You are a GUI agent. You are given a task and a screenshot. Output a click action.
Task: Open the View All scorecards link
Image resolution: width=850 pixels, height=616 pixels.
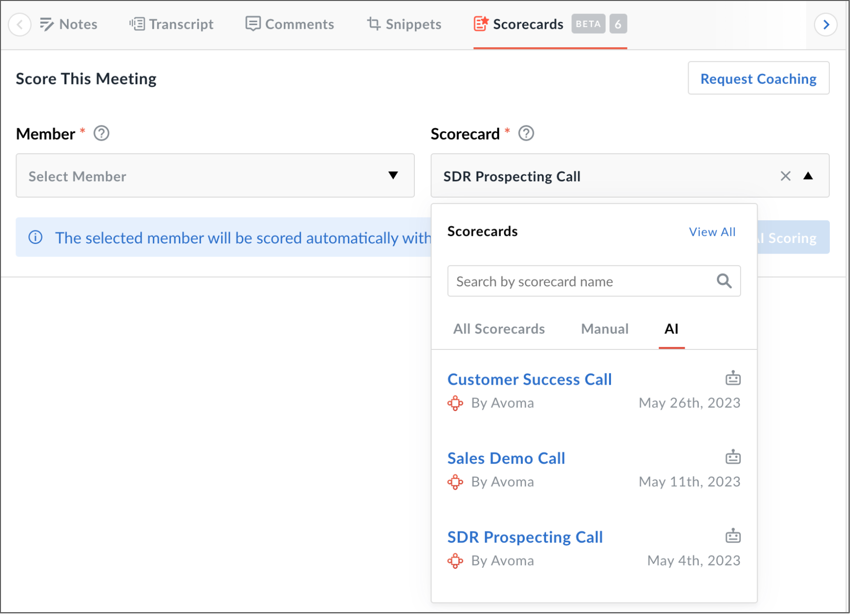[x=712, y=232]
